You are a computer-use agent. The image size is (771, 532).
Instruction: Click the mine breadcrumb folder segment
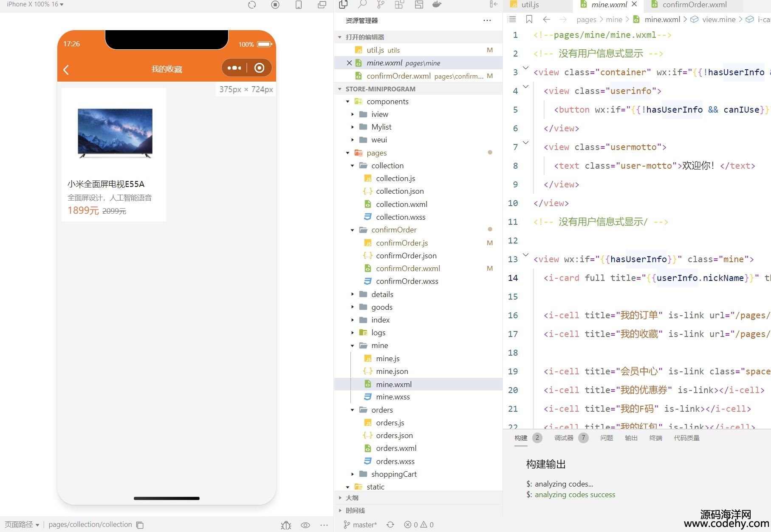click(614, 19)
